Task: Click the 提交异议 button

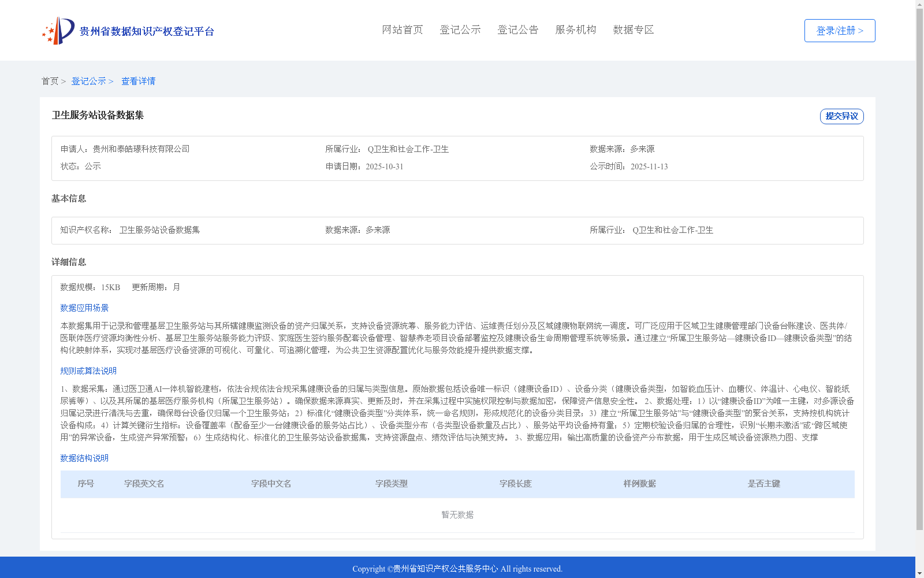Action: [x=842, y=116]
